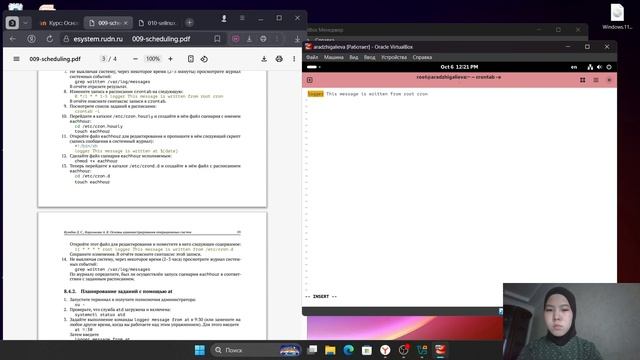The height and width of the screenshot is (360, 640).
Task: Close the 009-scheduling tab
Action: (x=126, y=23)
